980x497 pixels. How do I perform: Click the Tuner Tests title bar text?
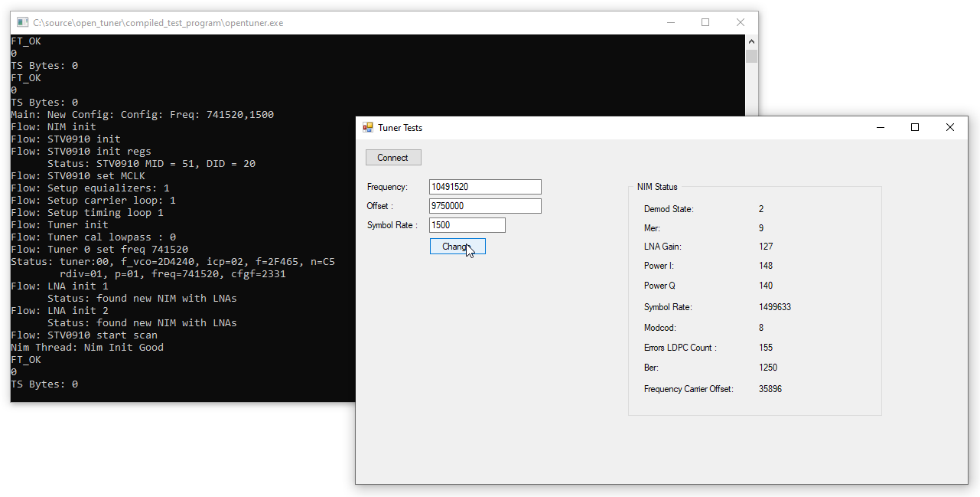click(x=400, y=128)
